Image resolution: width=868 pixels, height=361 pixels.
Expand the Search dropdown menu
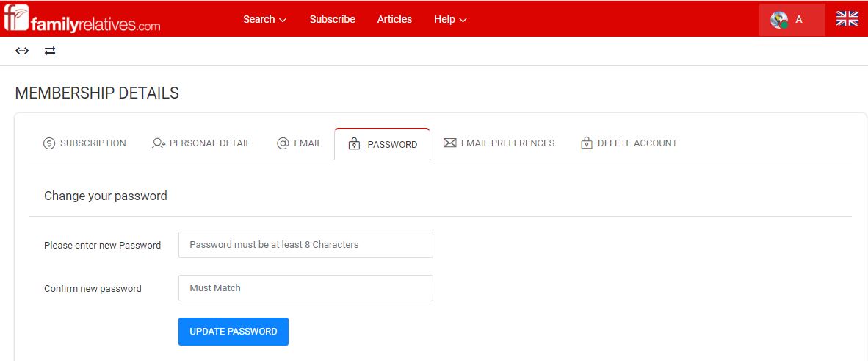tap(264, 19)
